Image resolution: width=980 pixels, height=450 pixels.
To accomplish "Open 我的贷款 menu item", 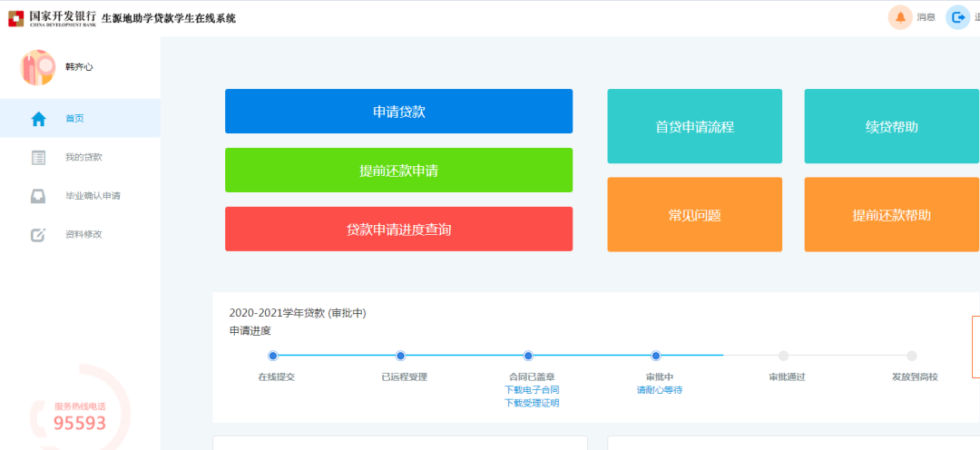I will coord(83,158).
